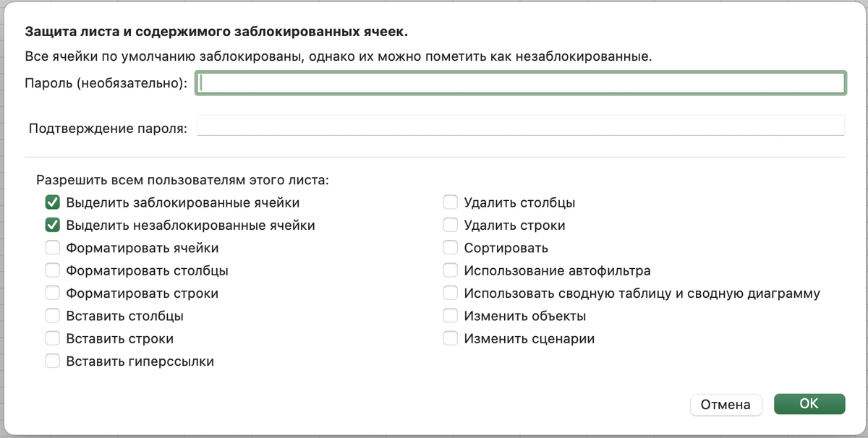Check "Удалить строки"

point(450,225)
